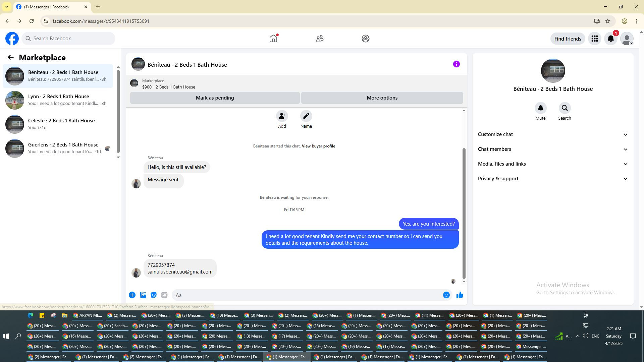
Task: Open more actions with the plus icon
Action: click(132, 295)
